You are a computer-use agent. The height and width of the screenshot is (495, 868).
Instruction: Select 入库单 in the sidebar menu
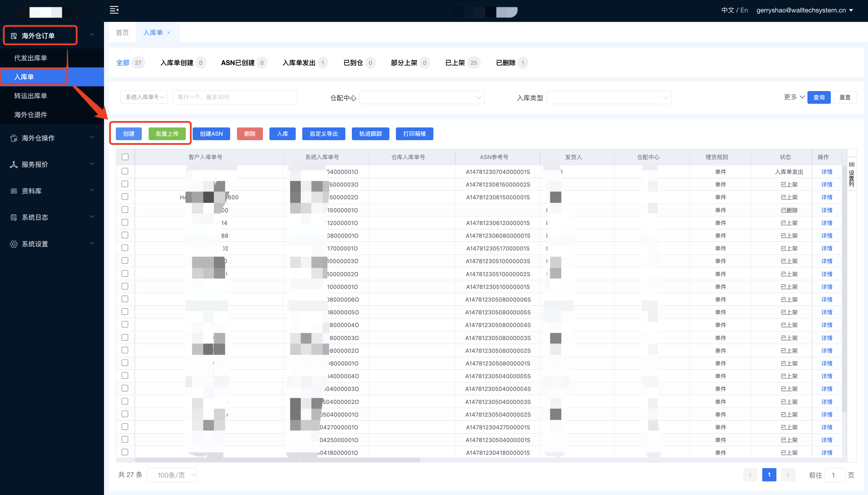pos(52,77)
